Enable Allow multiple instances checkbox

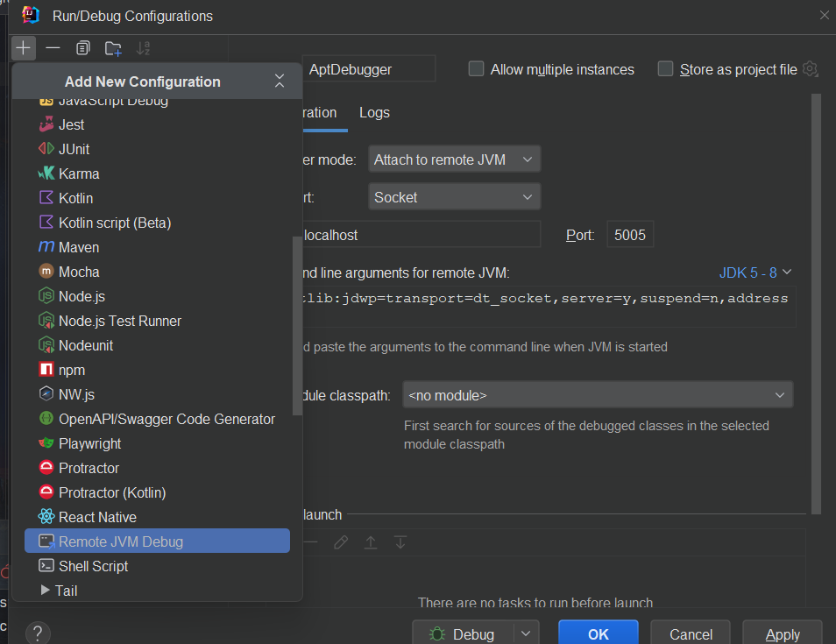[476, 68]
